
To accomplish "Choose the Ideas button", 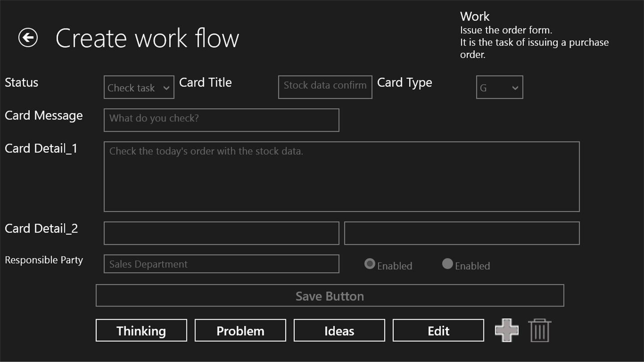I will point(339,330).
